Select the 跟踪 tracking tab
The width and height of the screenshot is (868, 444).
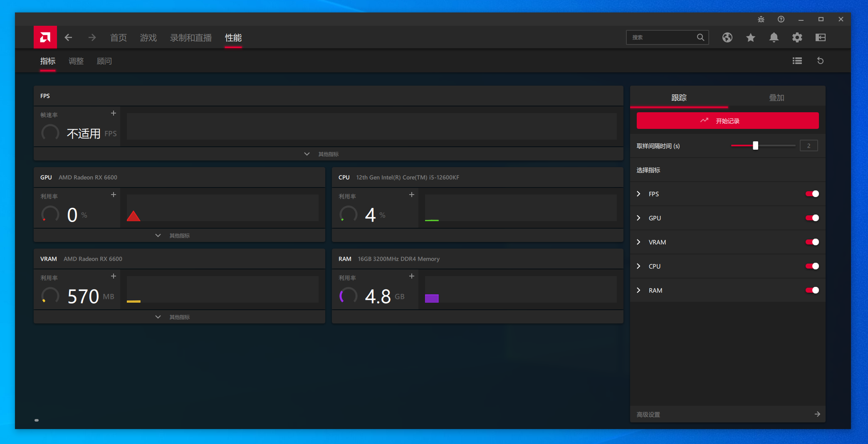tap(679, 98)
